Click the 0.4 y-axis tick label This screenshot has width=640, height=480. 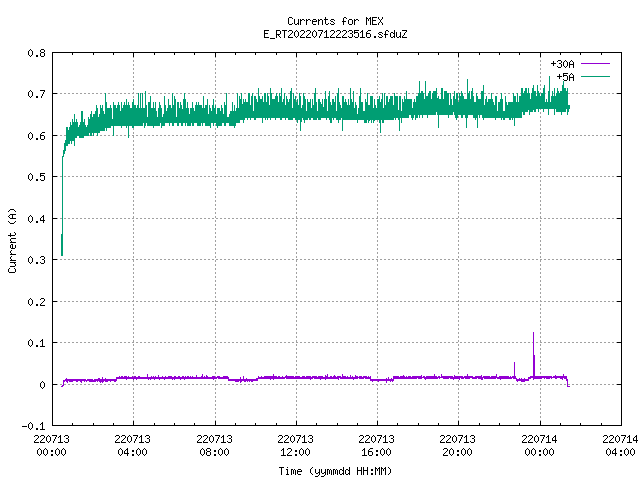[36, 219]
